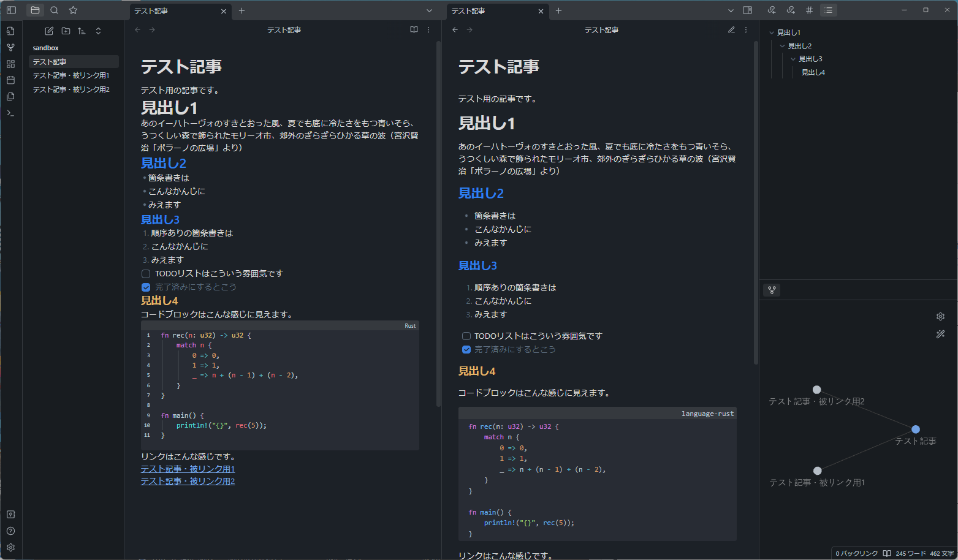Show the tags panel in right sidebar
Screen dimensions: 958x560
coord(810,10)
